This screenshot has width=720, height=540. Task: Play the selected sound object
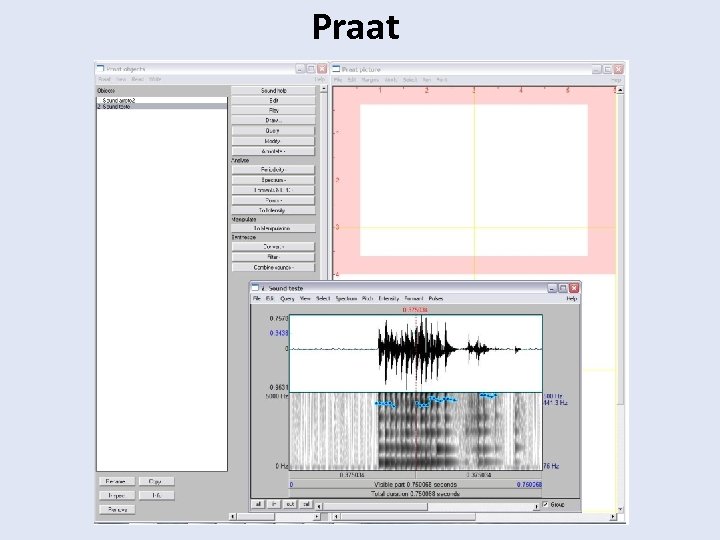273,111
